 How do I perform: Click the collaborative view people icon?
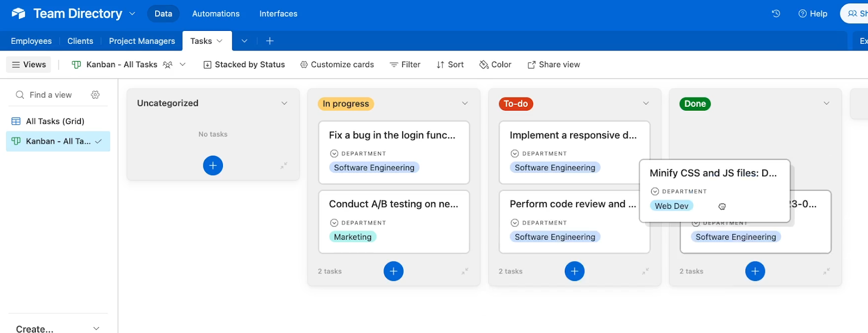tap(168, 65)
